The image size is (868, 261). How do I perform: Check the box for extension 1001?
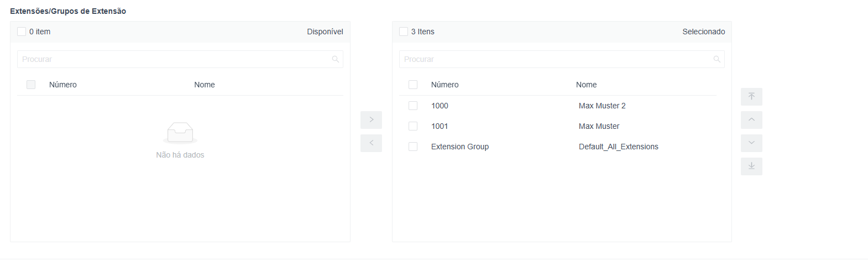click(413, 126)
